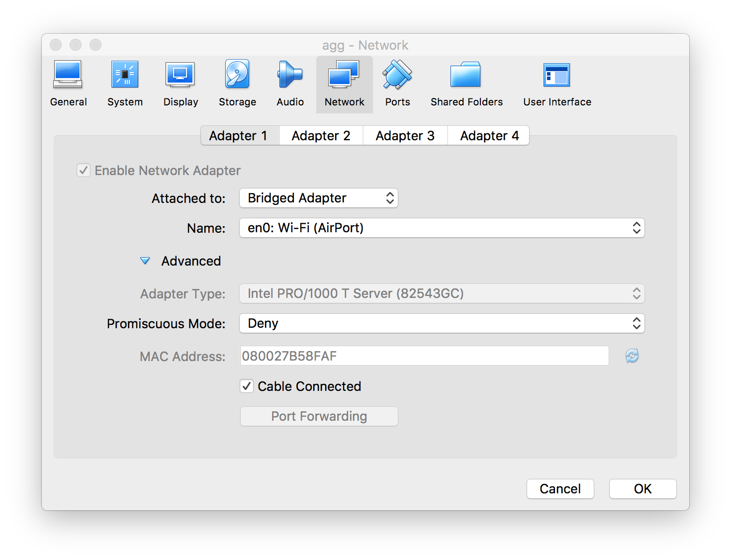Open the System settings icon
This screenshot has height=560, width=731.
125,84
